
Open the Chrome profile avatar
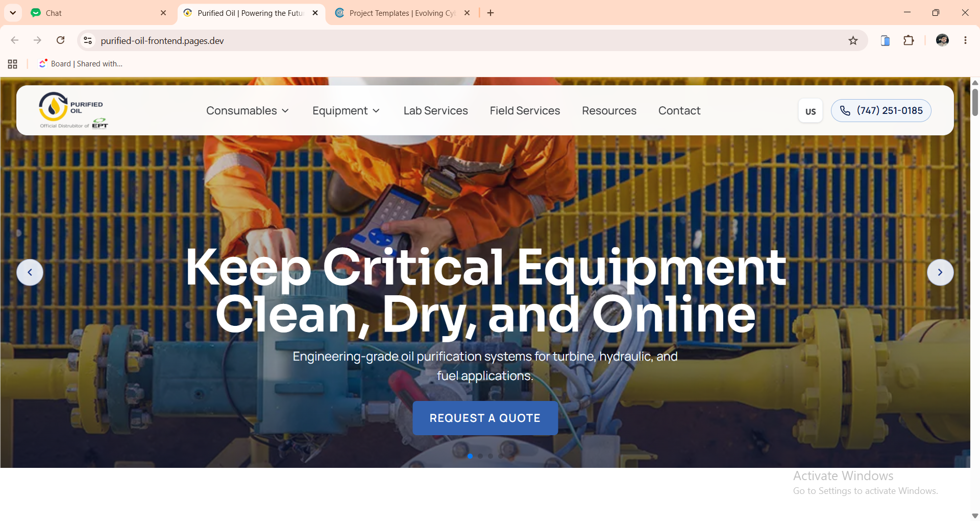click(942, 40)
